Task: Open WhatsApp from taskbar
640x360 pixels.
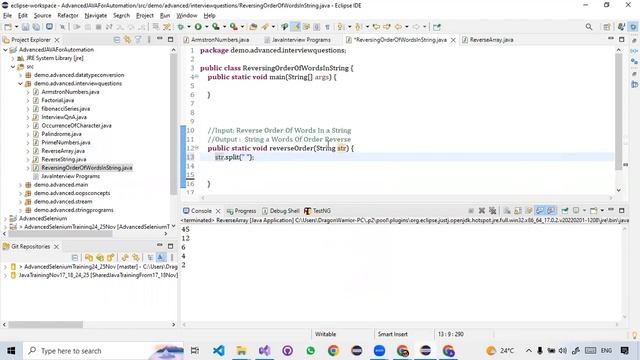Action: tap(311, 351)
